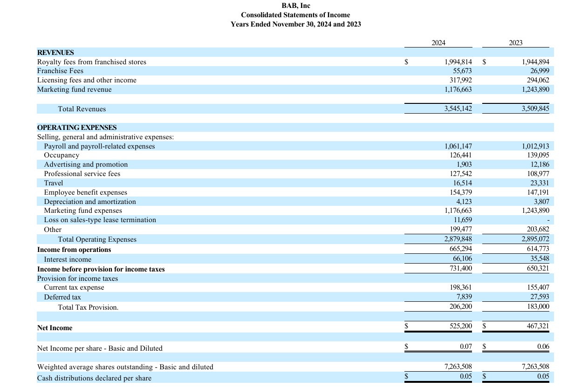The image size is (588, 387).
Task: Click "Selling, general and administrative expenses:" label
Action: point(105,137)
